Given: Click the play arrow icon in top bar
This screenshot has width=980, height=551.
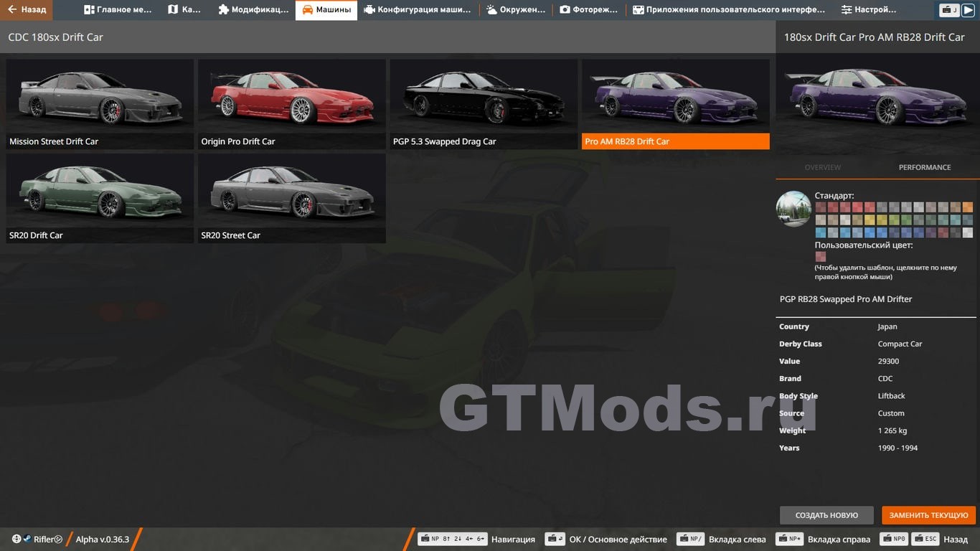Looking at the screenshot, I should pos(968,10).
